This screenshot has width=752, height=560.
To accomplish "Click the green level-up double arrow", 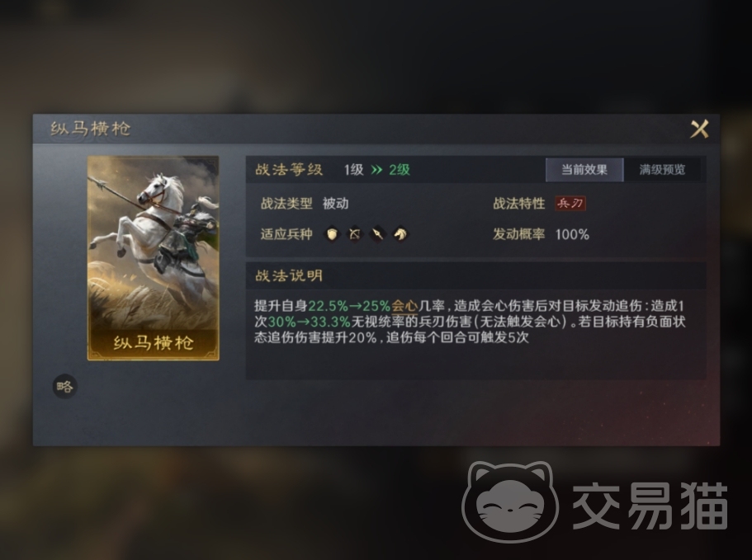I will 377,170.
